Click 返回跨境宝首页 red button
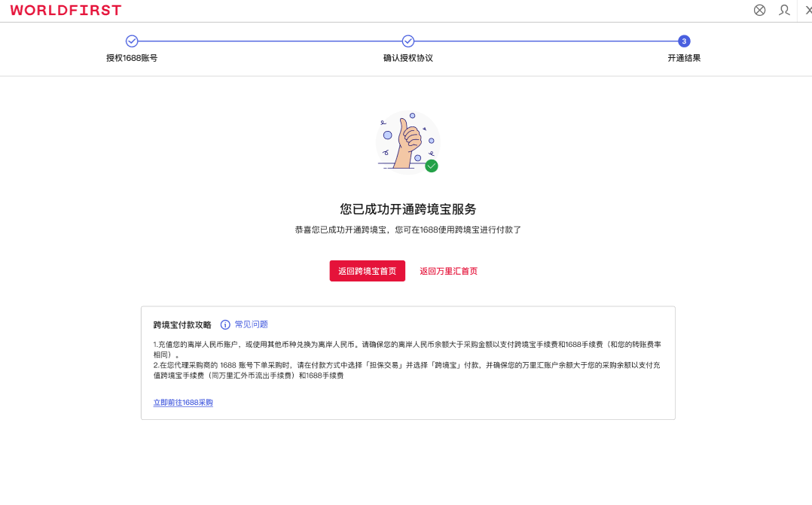The height and width of the screenshot is (505, 812). coord(367,271)
